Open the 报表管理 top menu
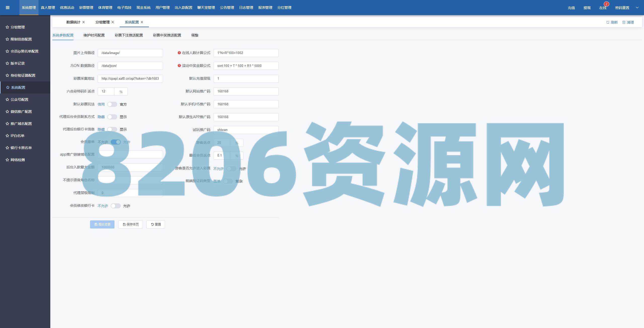Screen dimensions: 644x328 point(265,8)
